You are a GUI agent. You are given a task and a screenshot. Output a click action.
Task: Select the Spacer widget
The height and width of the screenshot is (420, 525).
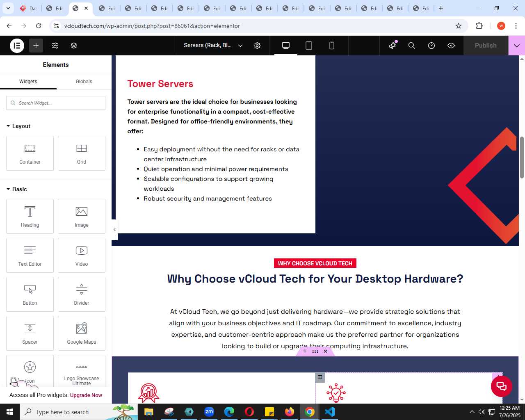tap(30, 333)
